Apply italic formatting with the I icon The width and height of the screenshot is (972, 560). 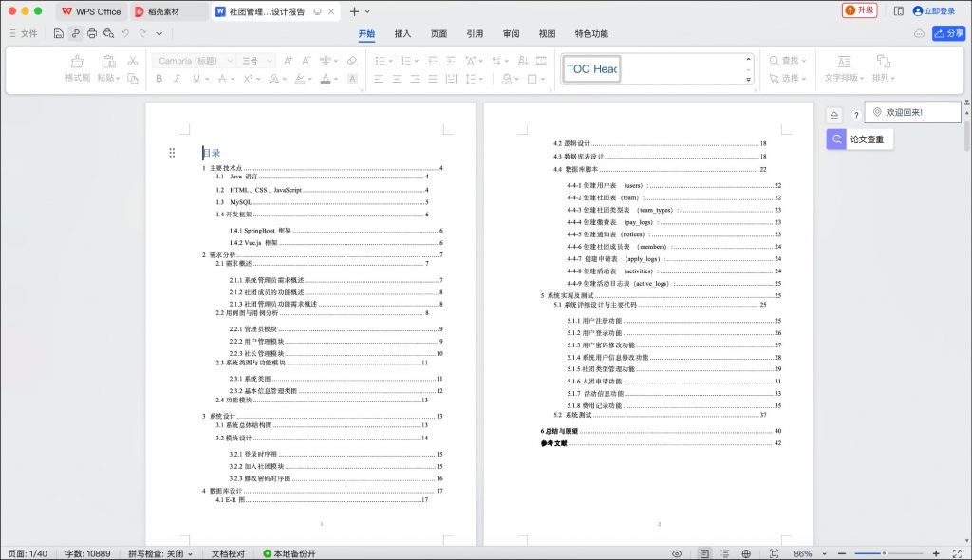(177, 79)
